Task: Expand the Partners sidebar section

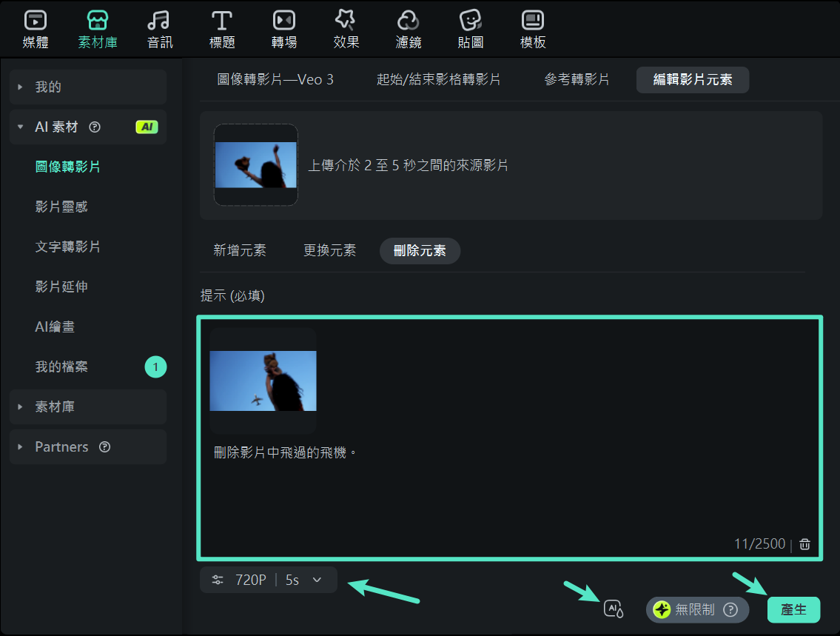Action: (x=61, y=446)
